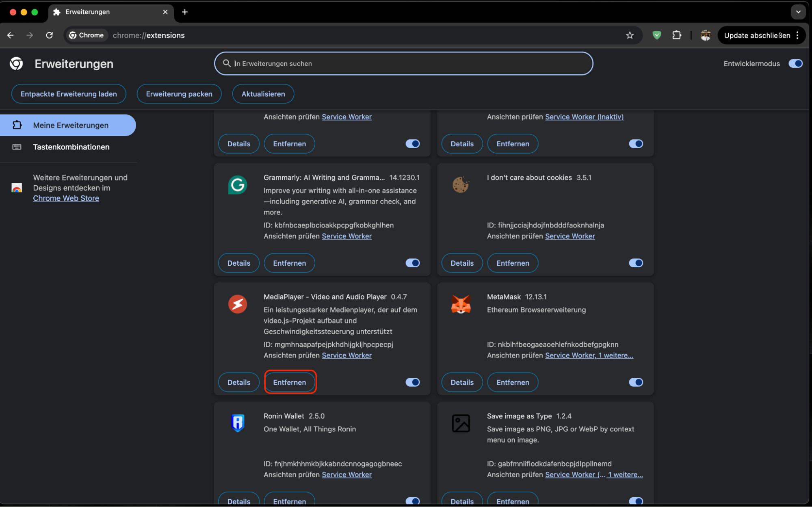Image resolution: width=812 pixels, height=507 pixels.
Task: Open I don't care about cookies Service Worker link
Action: click(570, 236)
